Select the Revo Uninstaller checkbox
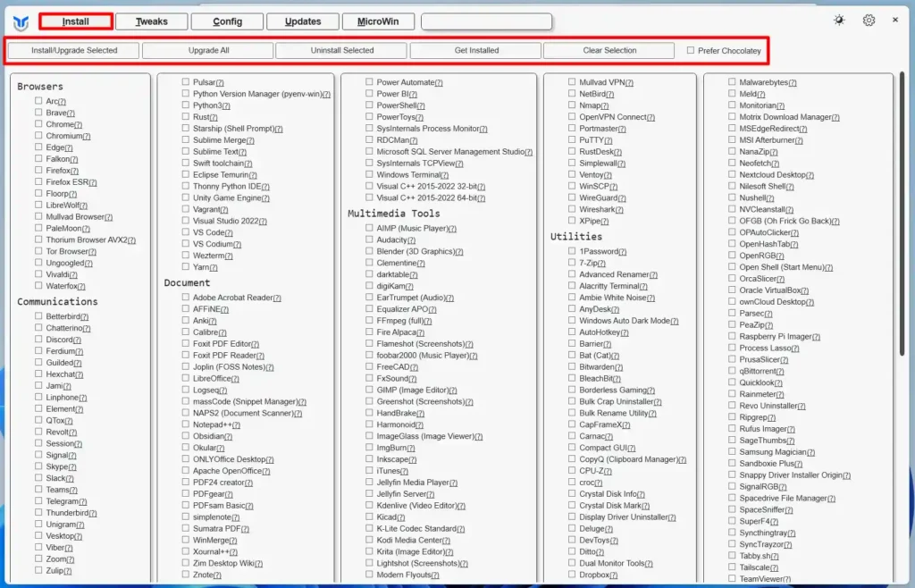Viewport: 915px width, 588px height. 732,406
